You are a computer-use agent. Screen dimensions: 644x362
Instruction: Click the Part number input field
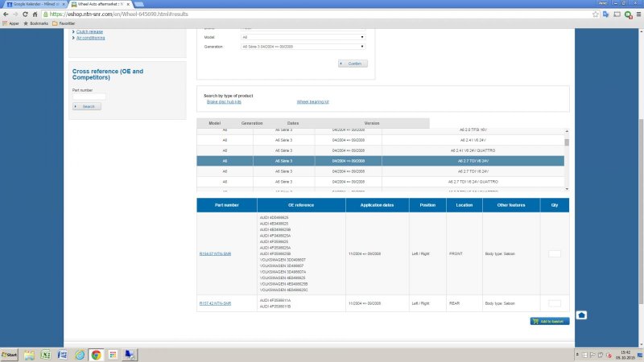[x=89, y=97]
